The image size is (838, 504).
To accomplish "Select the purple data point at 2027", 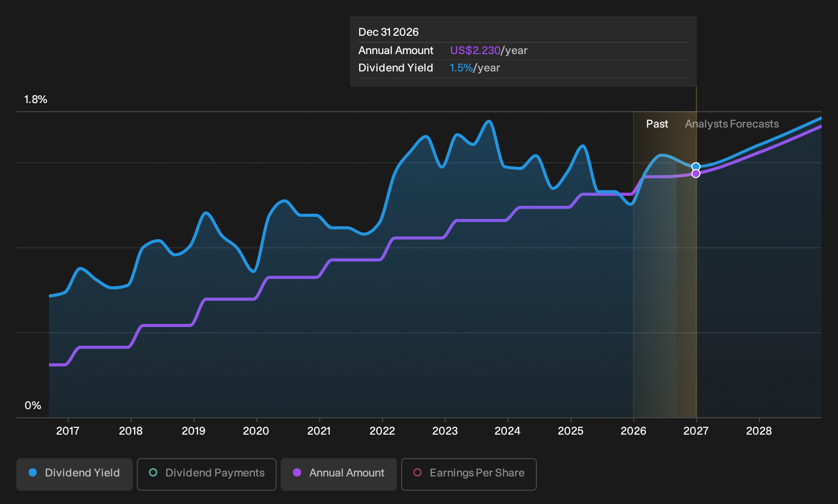I will (x=696, y=173).
